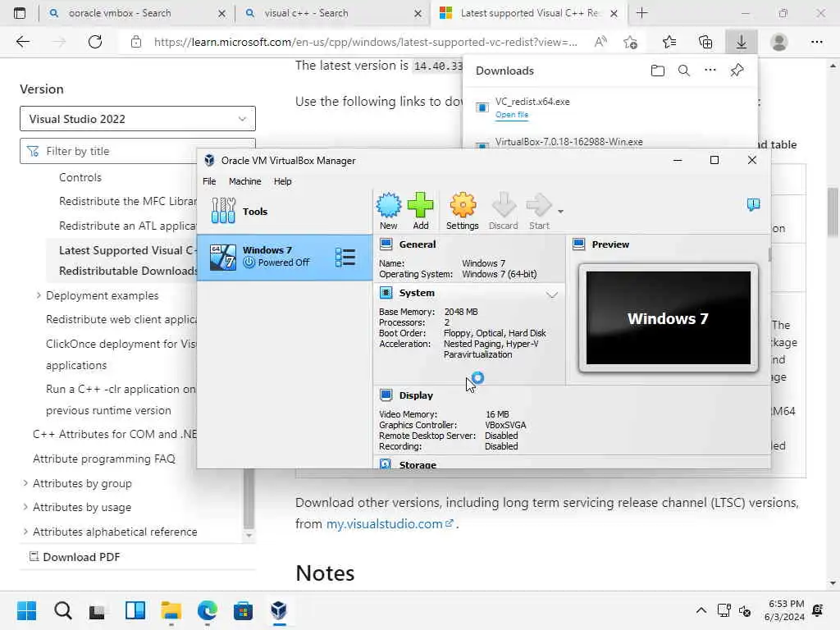
Task: Open a new browser tab
Action: tap(641, 13)
